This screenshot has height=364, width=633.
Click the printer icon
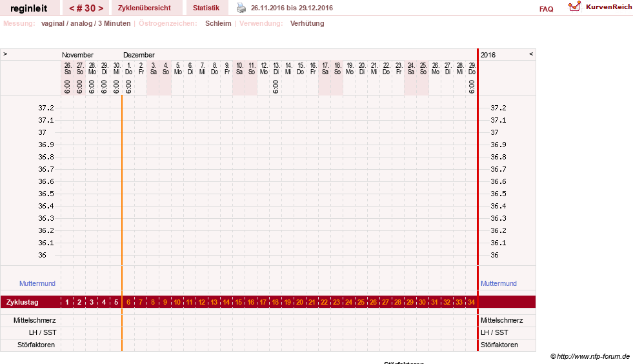pos(241,8)
